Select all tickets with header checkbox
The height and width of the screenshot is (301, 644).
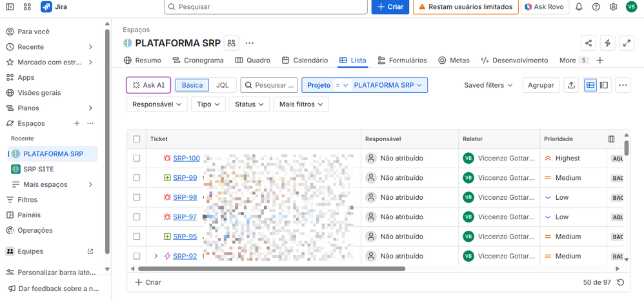[137, 139]
